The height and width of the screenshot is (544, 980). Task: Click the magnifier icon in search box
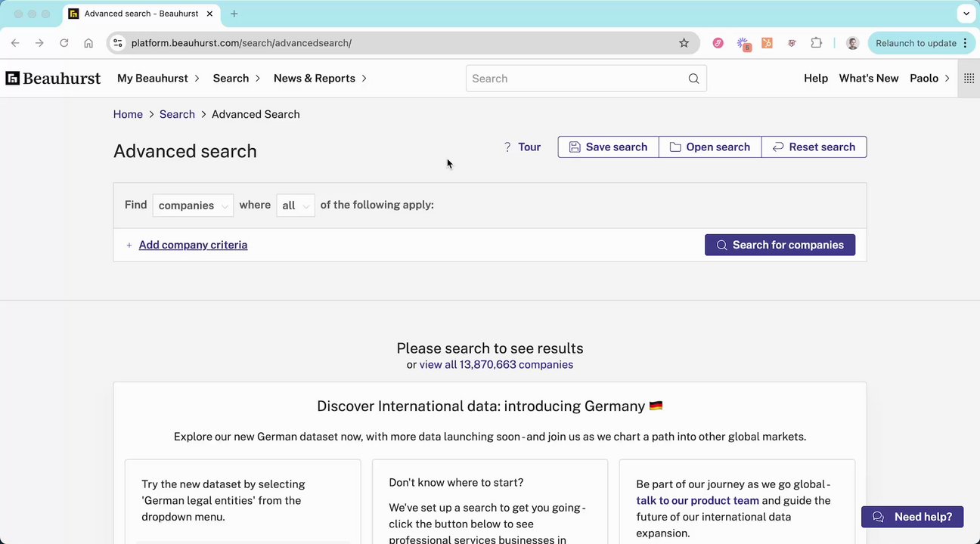(693, 79)
